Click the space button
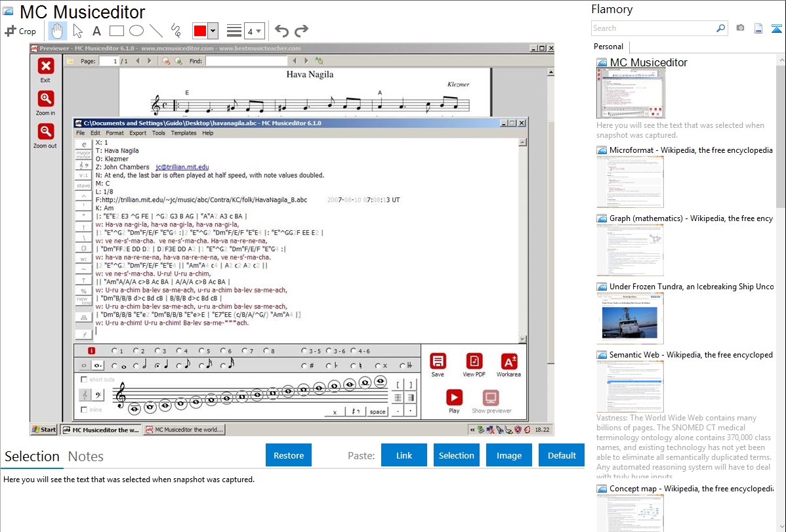 tap(377, 411)
